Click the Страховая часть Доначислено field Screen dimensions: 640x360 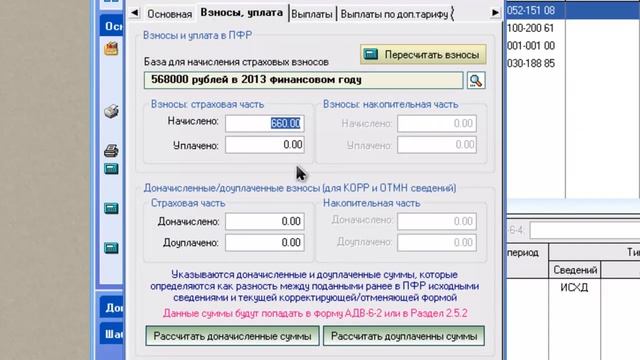click(264, 221)
